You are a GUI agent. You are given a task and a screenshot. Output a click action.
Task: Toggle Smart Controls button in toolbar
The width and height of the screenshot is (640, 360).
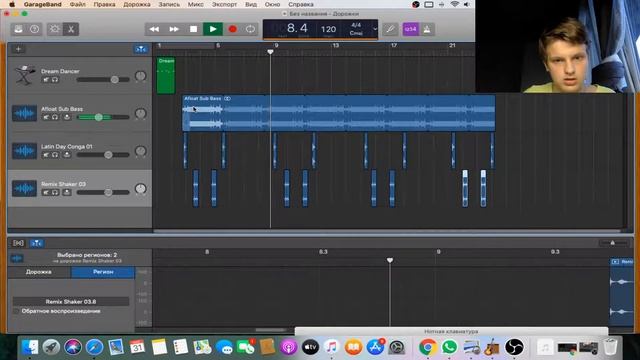[x=54, y=29]
